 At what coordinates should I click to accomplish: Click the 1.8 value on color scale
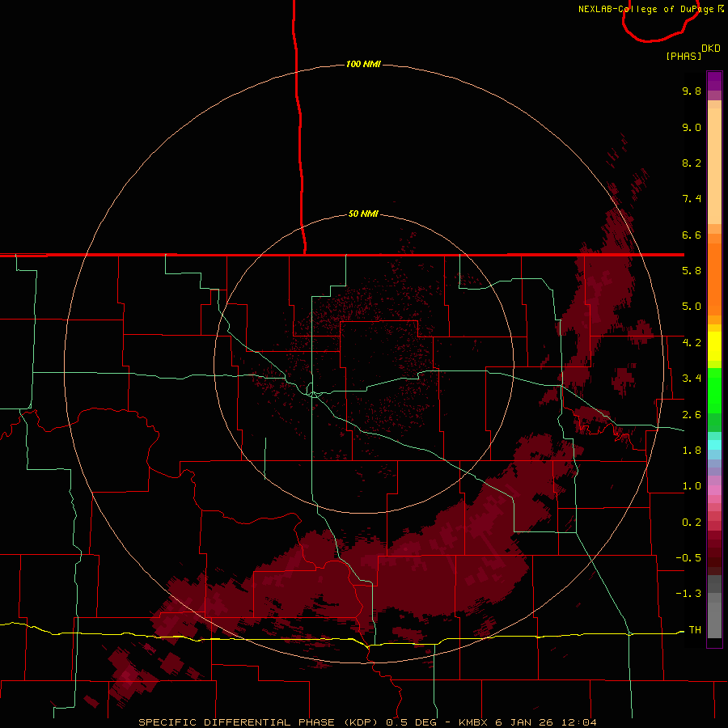[692, 451]
